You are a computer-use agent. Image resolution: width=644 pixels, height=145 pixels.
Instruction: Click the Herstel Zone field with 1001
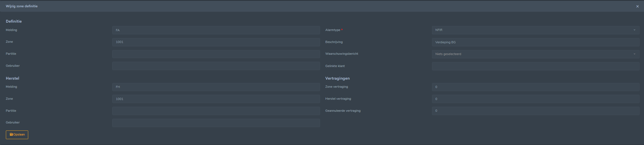click(x=216, y=99)
